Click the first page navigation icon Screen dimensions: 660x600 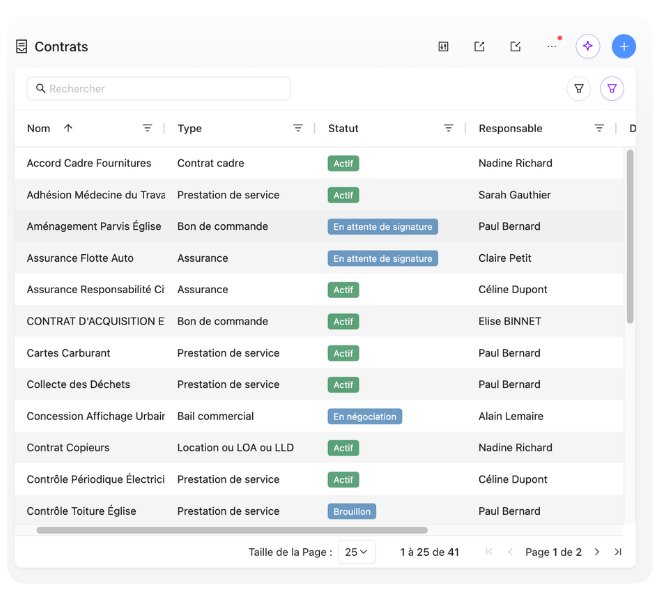pyautogui.click(x=489, y=552)
